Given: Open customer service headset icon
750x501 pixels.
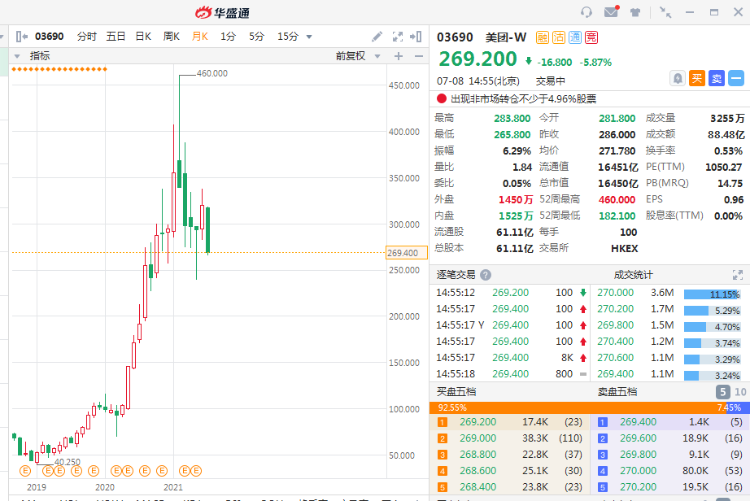Looking at the screenshot, I should click(586, 12).
